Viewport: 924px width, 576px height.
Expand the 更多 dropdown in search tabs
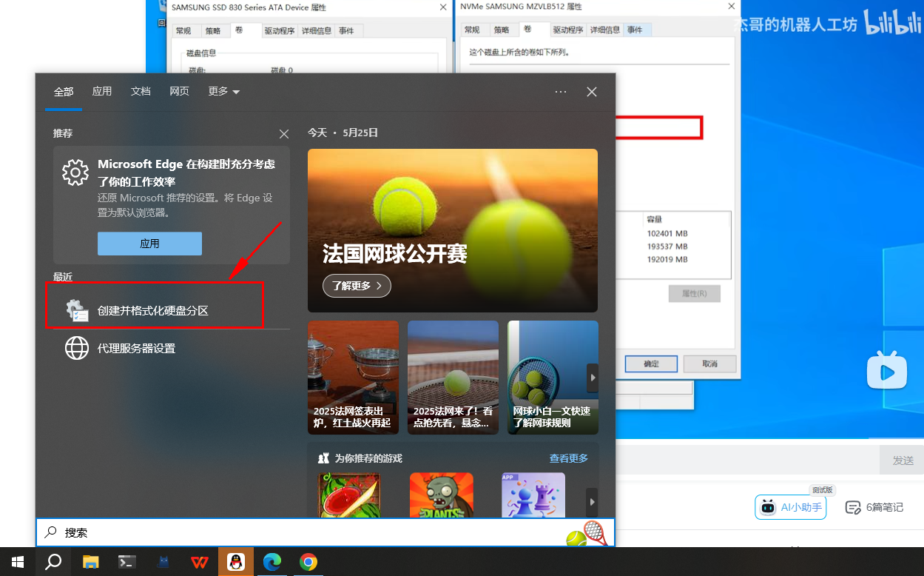[x=224, y=92]
